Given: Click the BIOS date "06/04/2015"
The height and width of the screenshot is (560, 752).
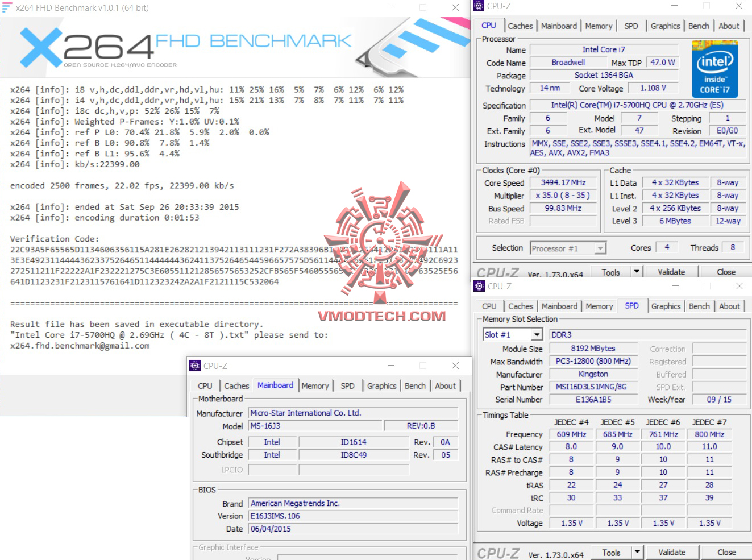Looking at the screenshot, I should (x=353, y=529).
